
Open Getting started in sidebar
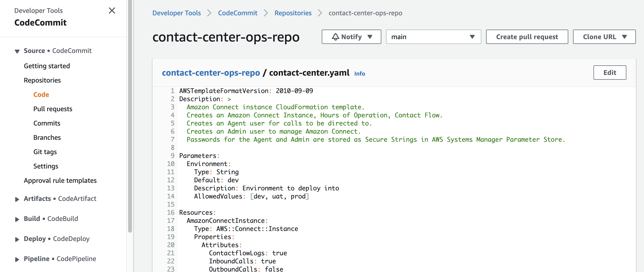47,66
